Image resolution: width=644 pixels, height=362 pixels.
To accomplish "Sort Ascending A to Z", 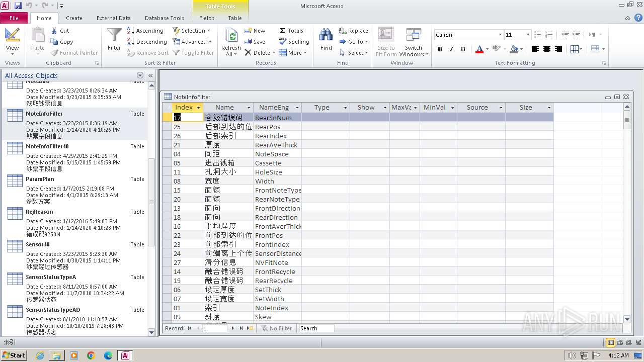I will click(x=145, y=31).
